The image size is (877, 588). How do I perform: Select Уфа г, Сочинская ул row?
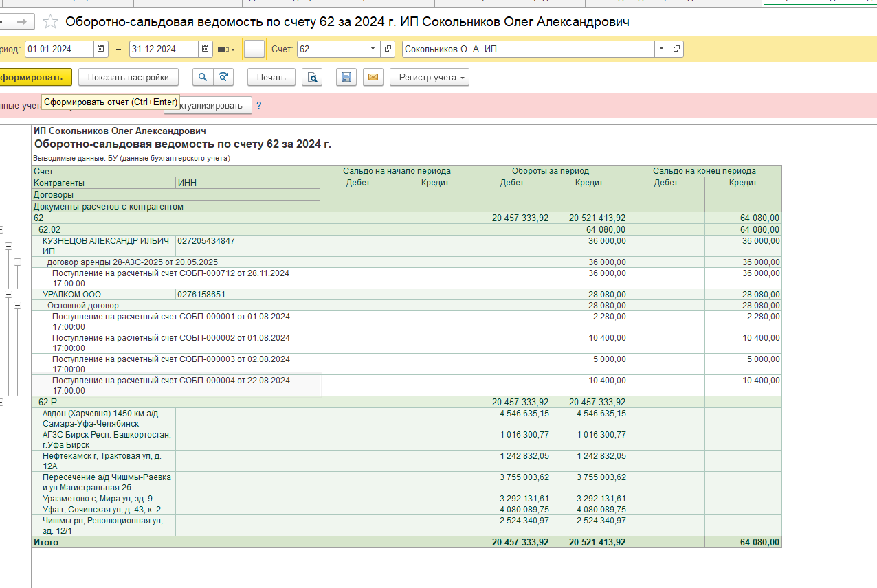[104, 510]
